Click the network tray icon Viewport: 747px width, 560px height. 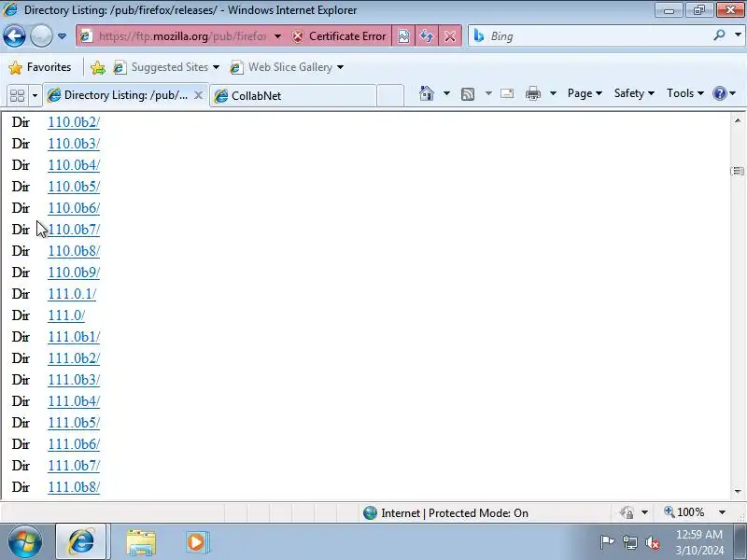pos(629,542)
